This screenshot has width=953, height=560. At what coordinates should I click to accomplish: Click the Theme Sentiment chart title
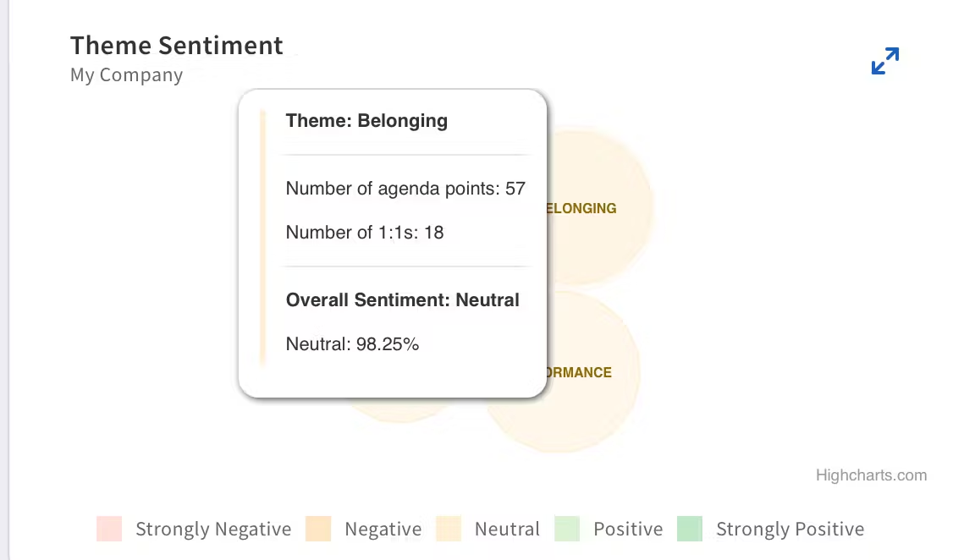pos(176,46)
